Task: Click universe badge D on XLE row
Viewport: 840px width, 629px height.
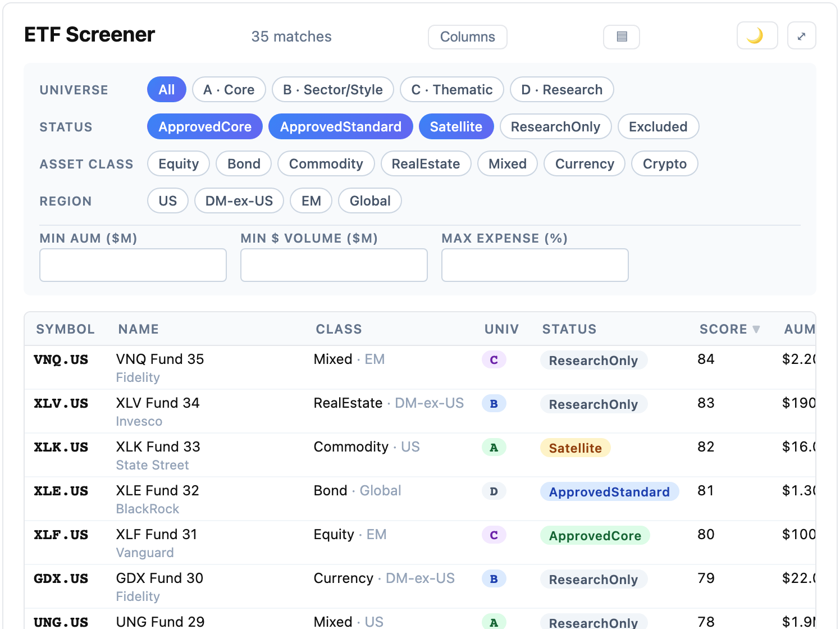Action: [x=494, y=491]
